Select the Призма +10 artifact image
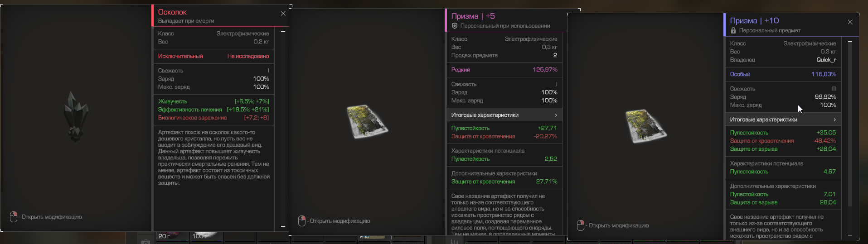 point(645,126)
